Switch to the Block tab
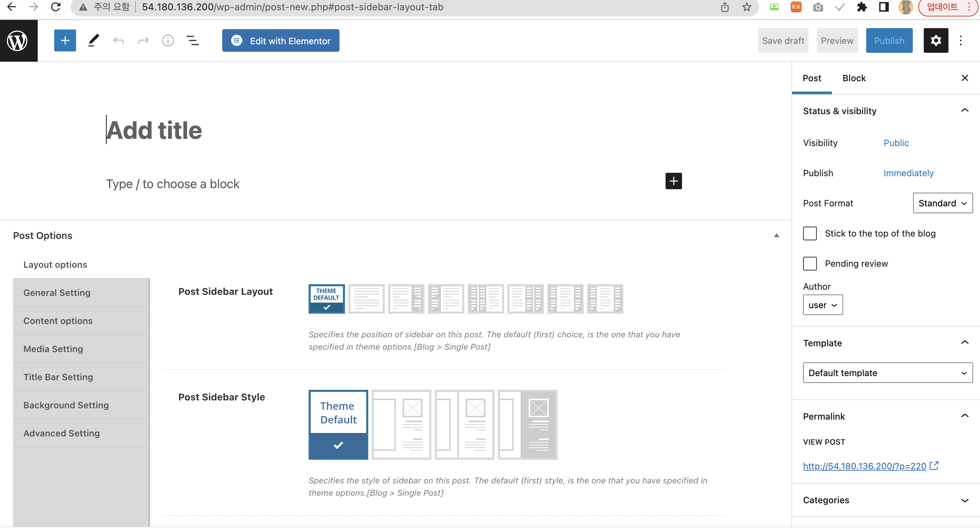This screenshot has width=980, height=530. [854, 79]
